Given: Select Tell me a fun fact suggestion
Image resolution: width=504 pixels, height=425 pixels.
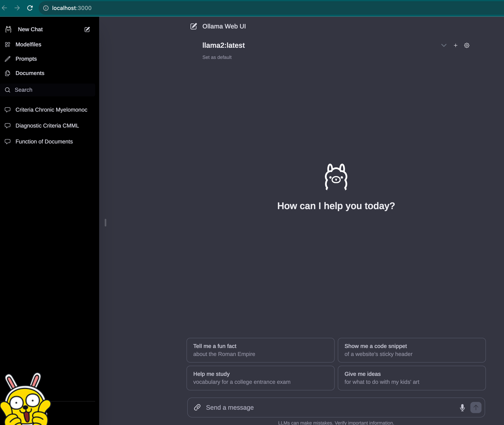Looking at the screenshot, I should coord(260,350).
